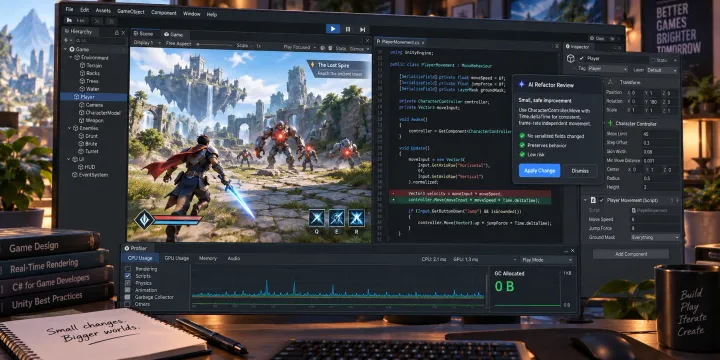
Task: Trigger the Q ability icon
Action: 316,218
